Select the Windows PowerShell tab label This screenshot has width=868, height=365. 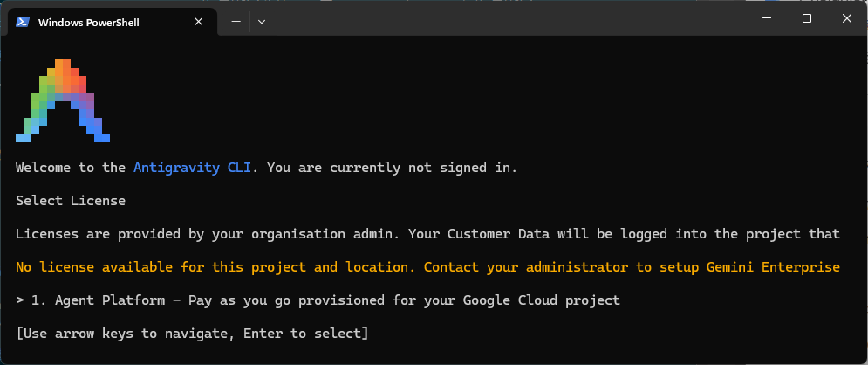pos(89,23)
